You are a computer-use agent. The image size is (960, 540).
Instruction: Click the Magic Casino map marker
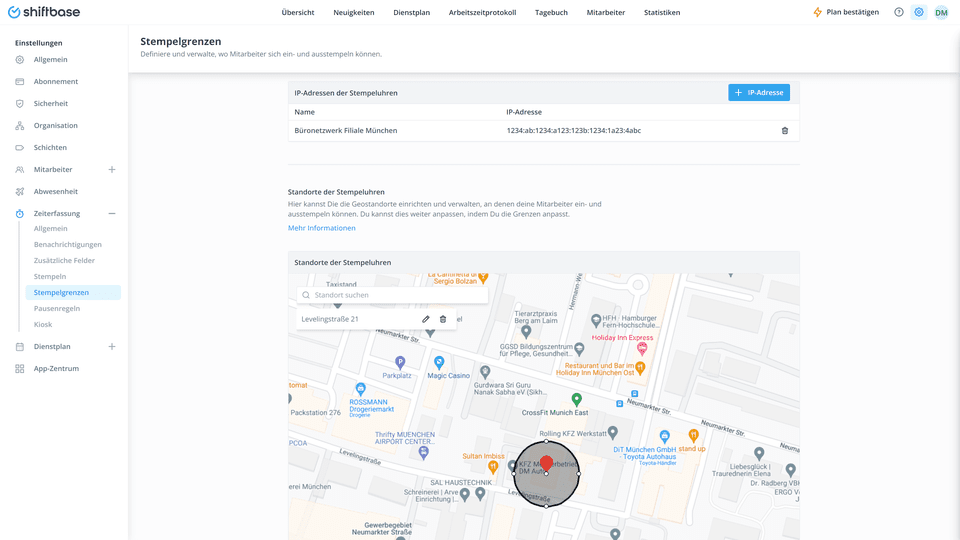tap(439, 362)
